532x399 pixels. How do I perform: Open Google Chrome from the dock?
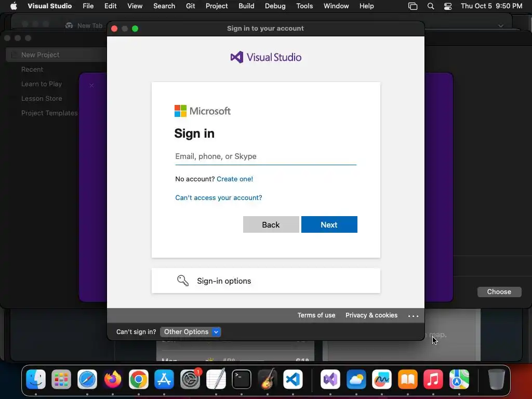tap(138, 379)
